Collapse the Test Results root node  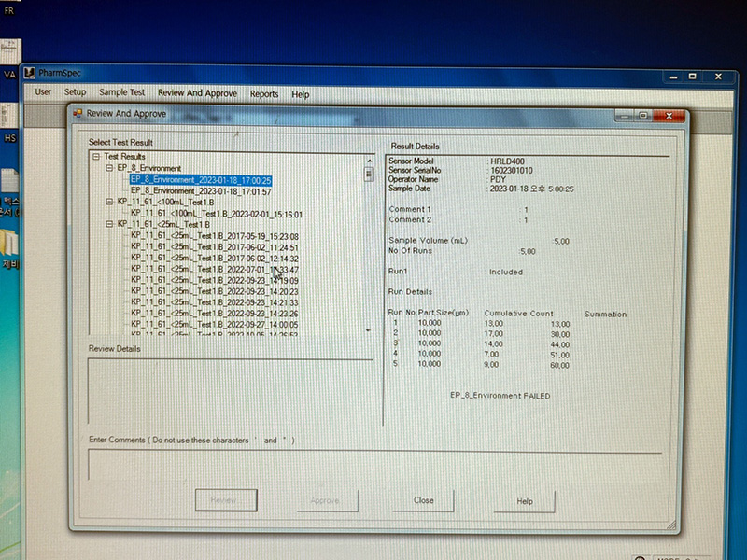click(97, 157)
